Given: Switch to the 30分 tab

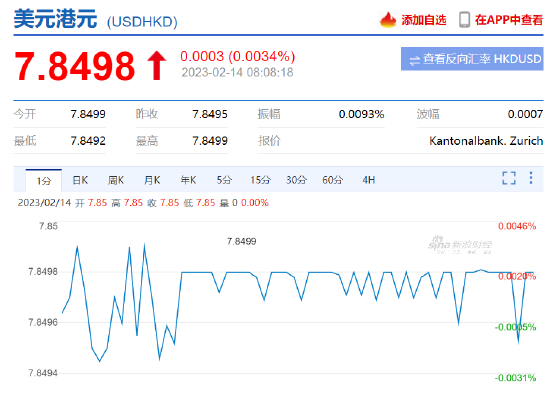Looking at the screenshot, I should click(x=296, y=180).
